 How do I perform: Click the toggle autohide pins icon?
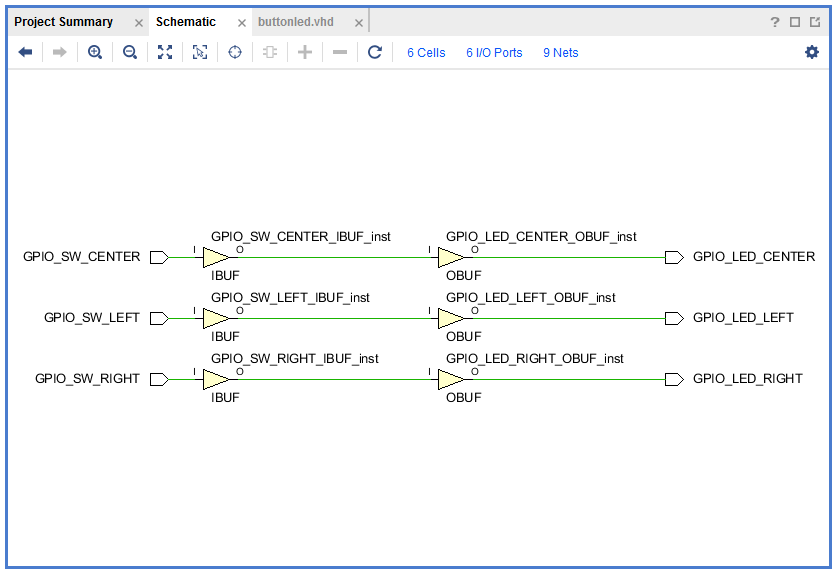click(x=270, y=52)
